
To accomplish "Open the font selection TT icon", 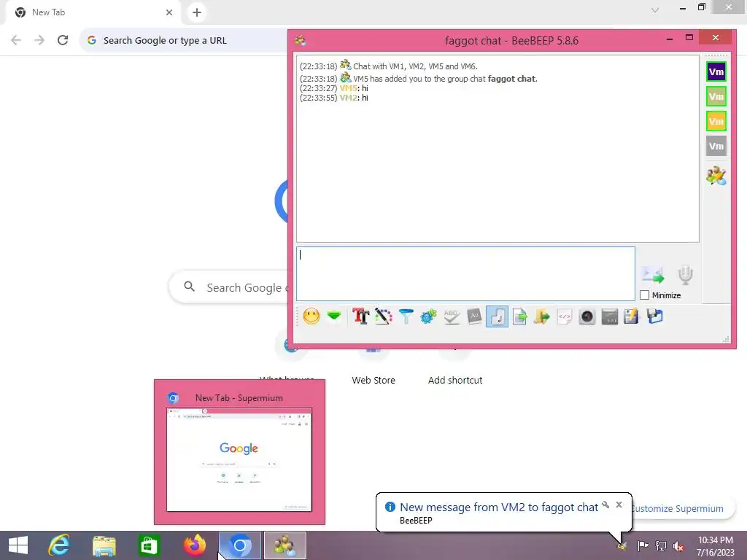I will tap(360, 316).
